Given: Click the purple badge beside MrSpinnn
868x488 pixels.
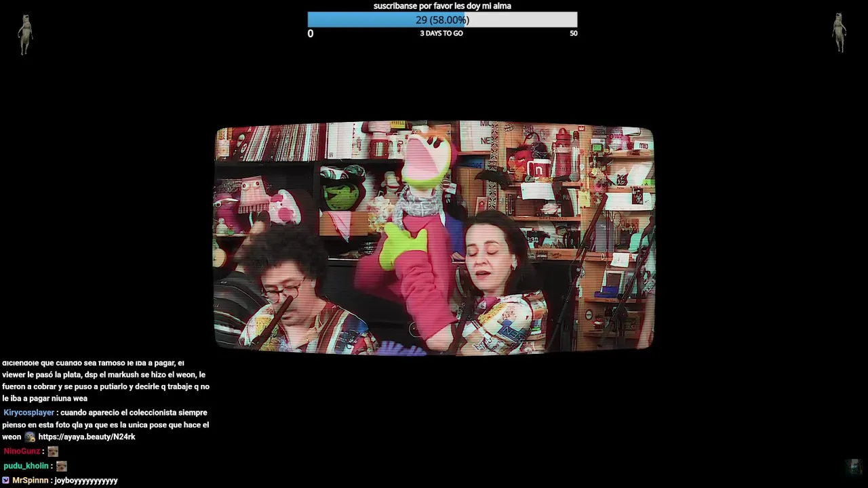Looking at the screenshot, I should click(x=5, y=481).
